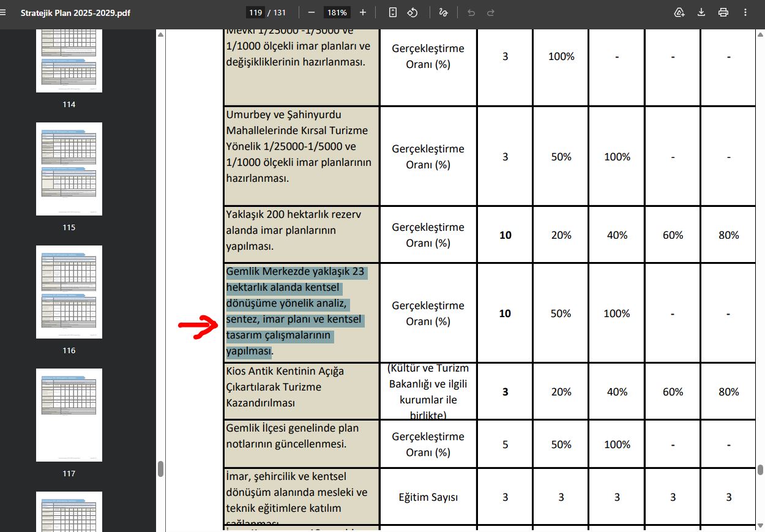Click the redo arrow icon

pyautogui.click(x=490, y=12)
